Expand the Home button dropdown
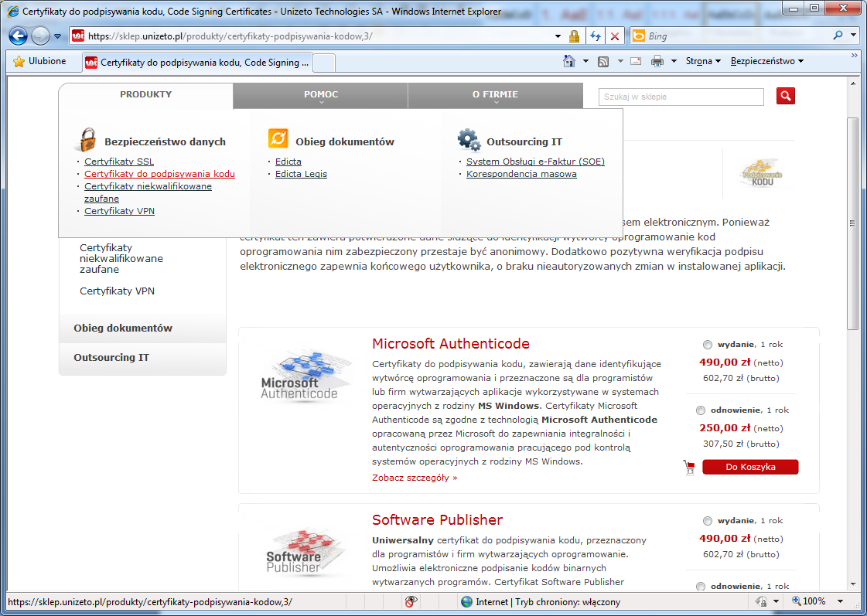 pos(585,61)
